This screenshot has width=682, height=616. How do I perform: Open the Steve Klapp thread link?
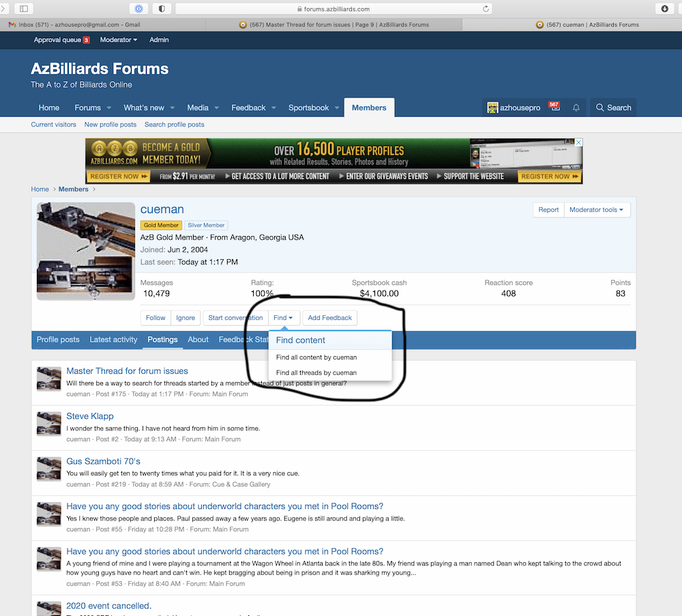pos(90,416)
